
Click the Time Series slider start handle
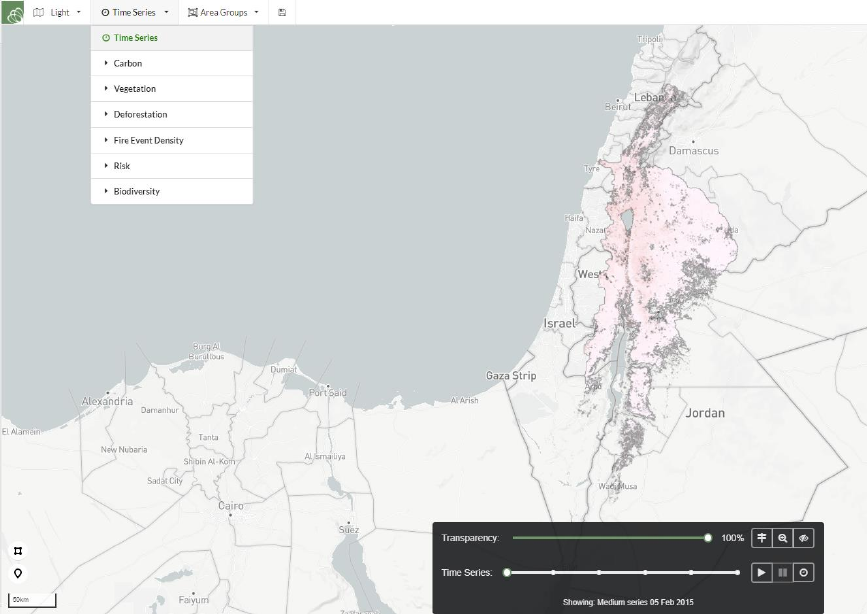[506, 573]
